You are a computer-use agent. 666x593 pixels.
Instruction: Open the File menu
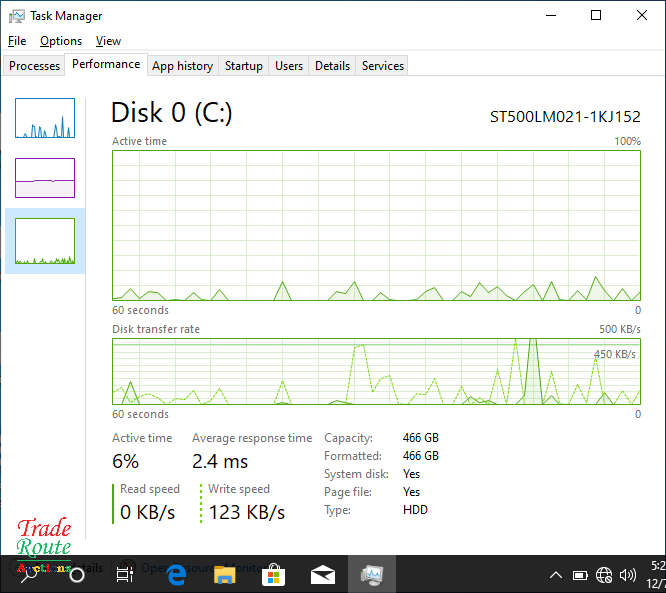[x=17, y=41]
